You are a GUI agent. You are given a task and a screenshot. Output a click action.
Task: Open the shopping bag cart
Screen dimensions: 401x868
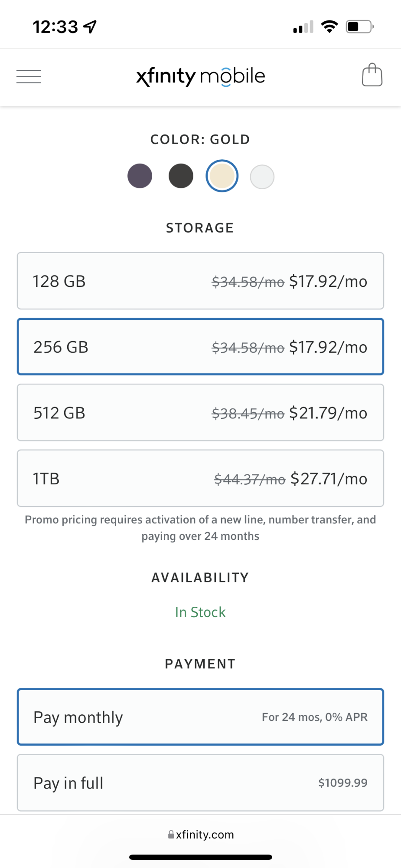tap(372, 76)
